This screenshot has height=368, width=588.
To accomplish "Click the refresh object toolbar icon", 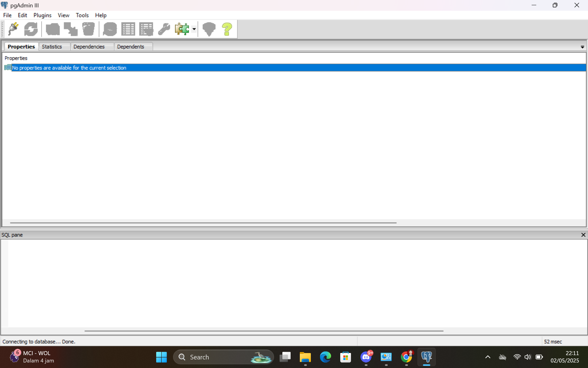I will click(31, 29).
